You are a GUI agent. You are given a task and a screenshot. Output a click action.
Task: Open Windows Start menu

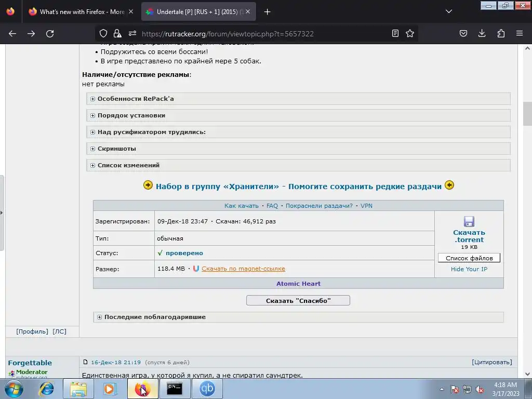14,389
